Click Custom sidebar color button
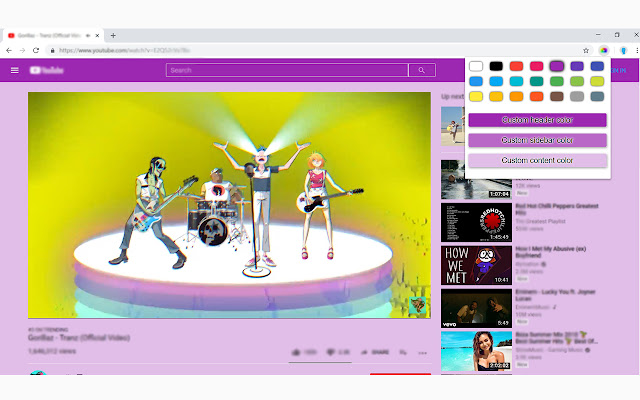Image resolution: width=640 pixels, height=400 pixels. (538, 140)
